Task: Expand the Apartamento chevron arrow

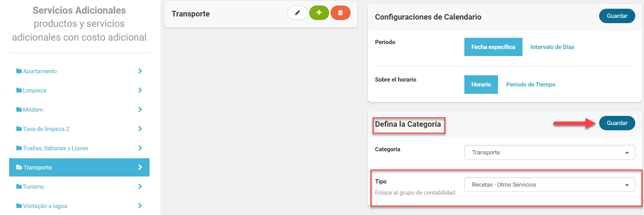Action: coord(140,71)
